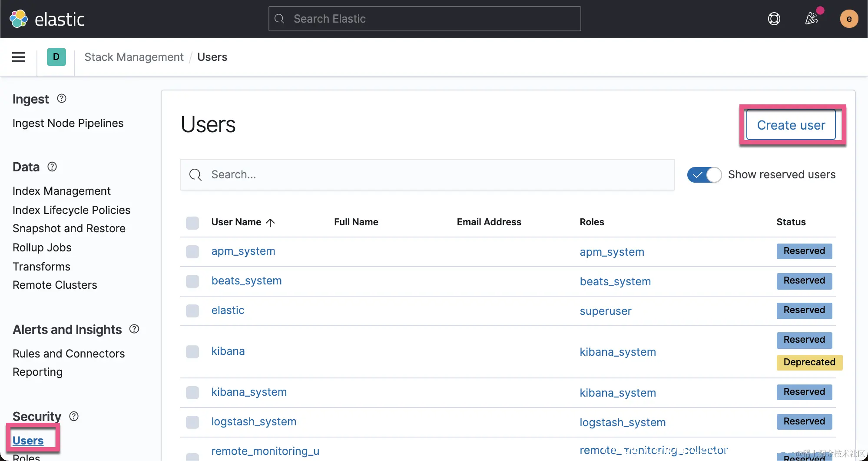Click the Email Address column header
868x461 pixels.
click(x=489, y=222)
